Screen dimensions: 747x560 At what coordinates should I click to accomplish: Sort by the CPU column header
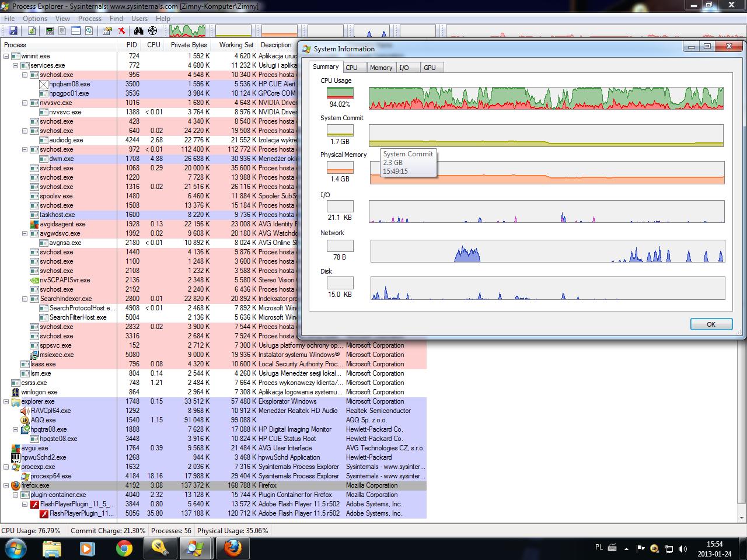tap(153, 45)
